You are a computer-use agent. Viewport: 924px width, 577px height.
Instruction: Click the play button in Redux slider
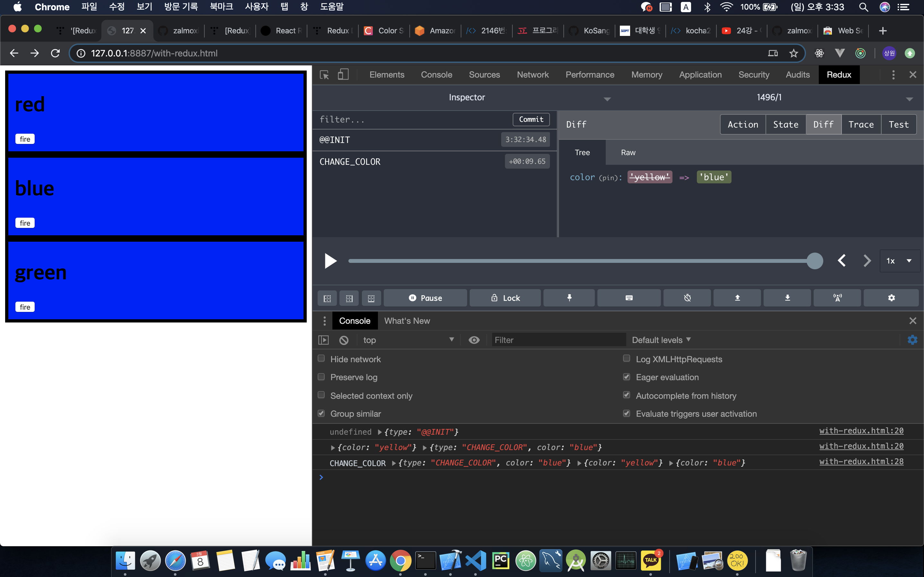click(330, 261)
